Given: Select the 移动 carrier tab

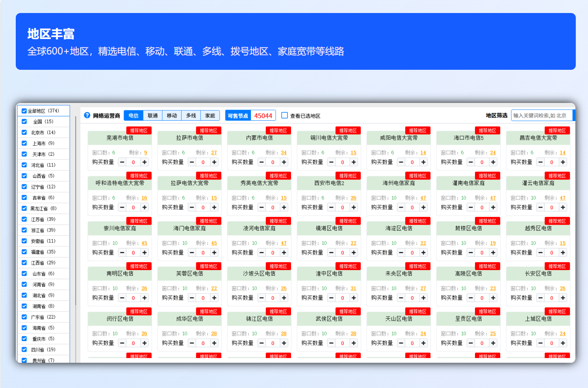Looking at the screenshot, I should [x=172, y=116].
